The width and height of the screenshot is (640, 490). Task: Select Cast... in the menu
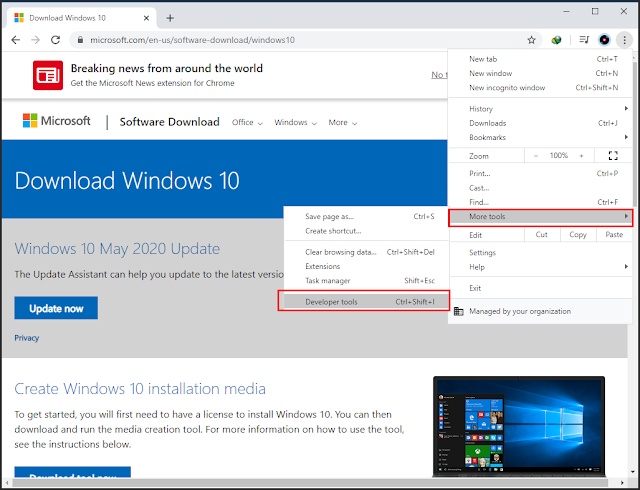540,188
